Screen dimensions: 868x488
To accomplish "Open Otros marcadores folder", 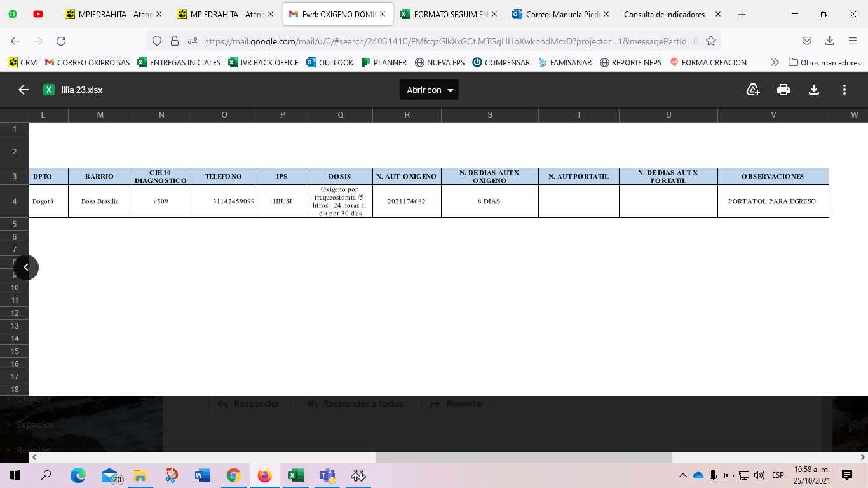I will pyautogui.click(x=824, y=62).
